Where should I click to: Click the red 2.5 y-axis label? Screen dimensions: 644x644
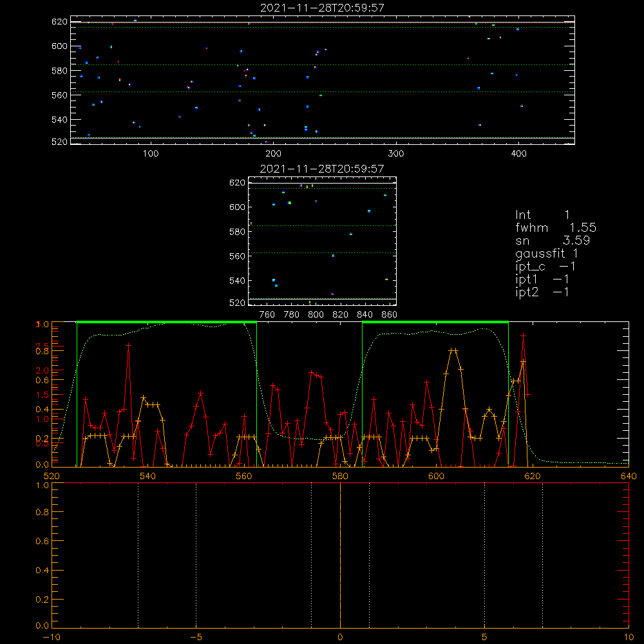(x=43, y=345)
